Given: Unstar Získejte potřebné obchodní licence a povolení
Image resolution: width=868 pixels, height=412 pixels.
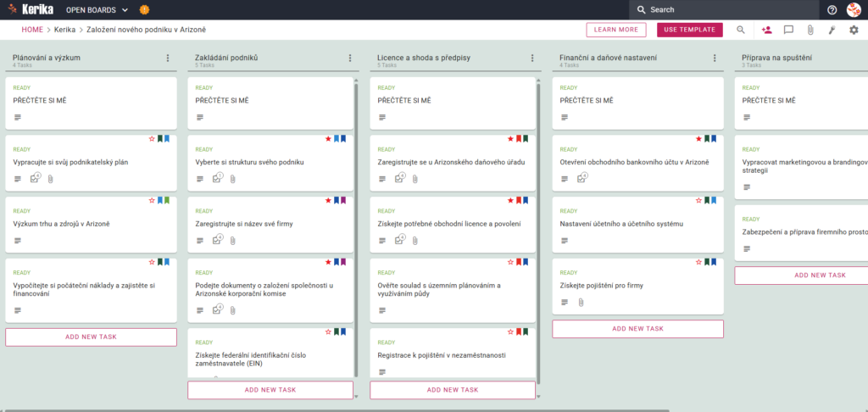Looking at the screenshot, I should click(510, 200).
